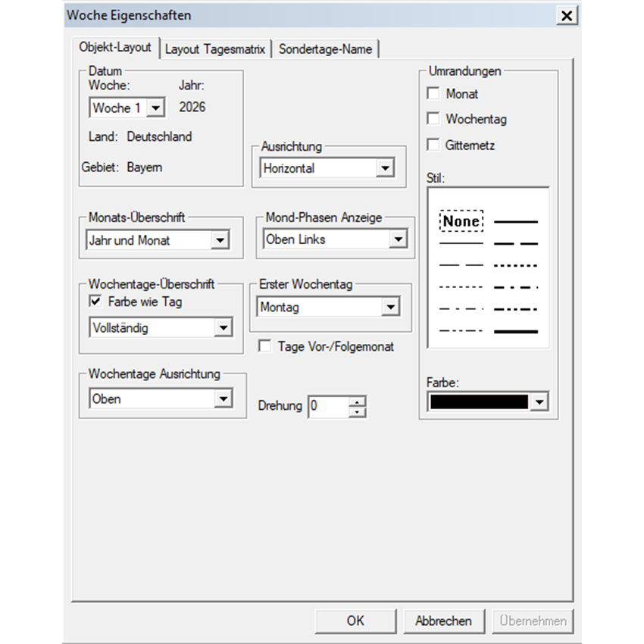This screenshot has width=644, height=644.
Task: Open the 'Sondertage-Name' tab
Action: coord(325,49)
